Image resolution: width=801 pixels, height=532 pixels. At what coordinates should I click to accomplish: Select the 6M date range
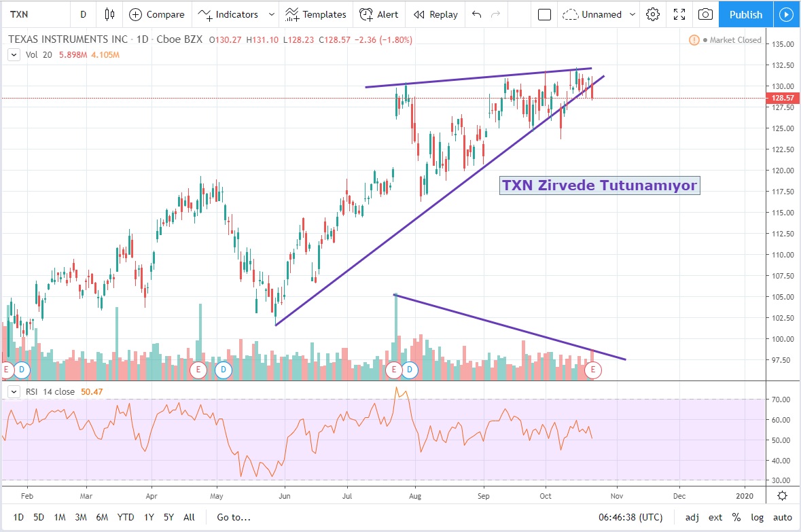pyautogui.click(x=102, y=517)
